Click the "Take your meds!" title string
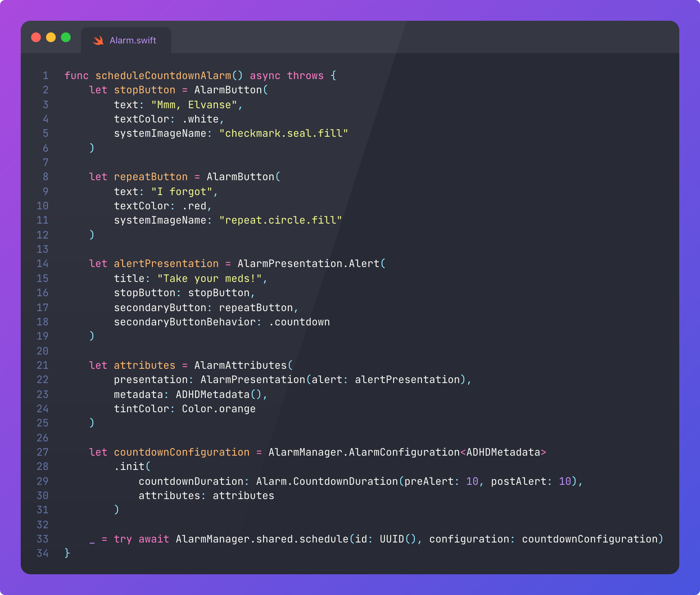 click(209, 279)
